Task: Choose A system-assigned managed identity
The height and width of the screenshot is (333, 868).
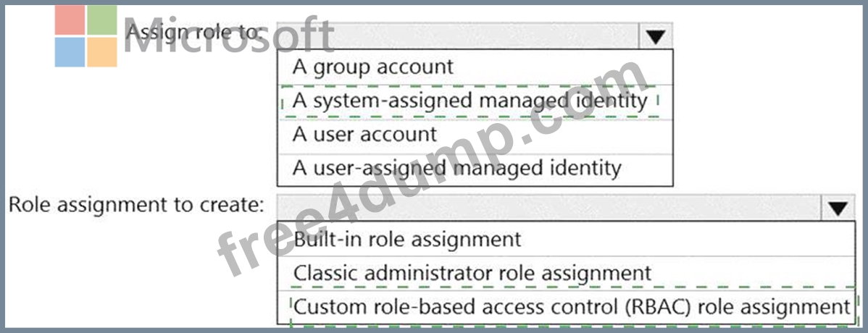Action: 475,101
